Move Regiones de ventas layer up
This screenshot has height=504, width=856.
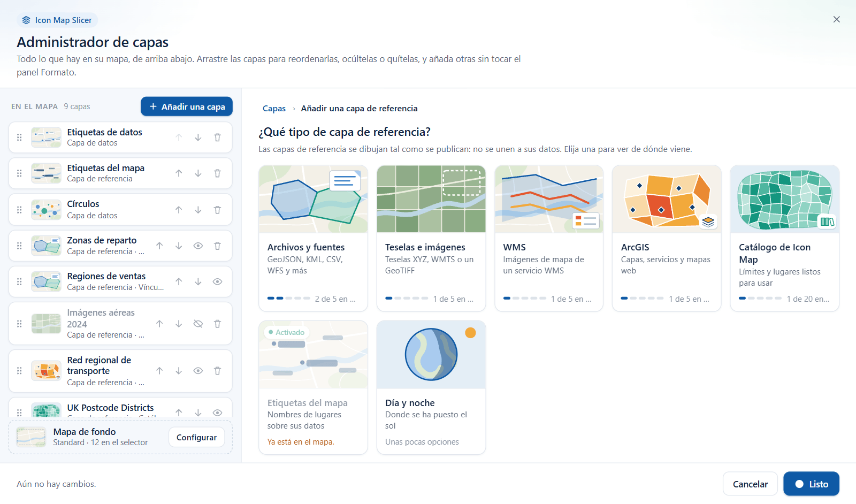pos(179,281)
